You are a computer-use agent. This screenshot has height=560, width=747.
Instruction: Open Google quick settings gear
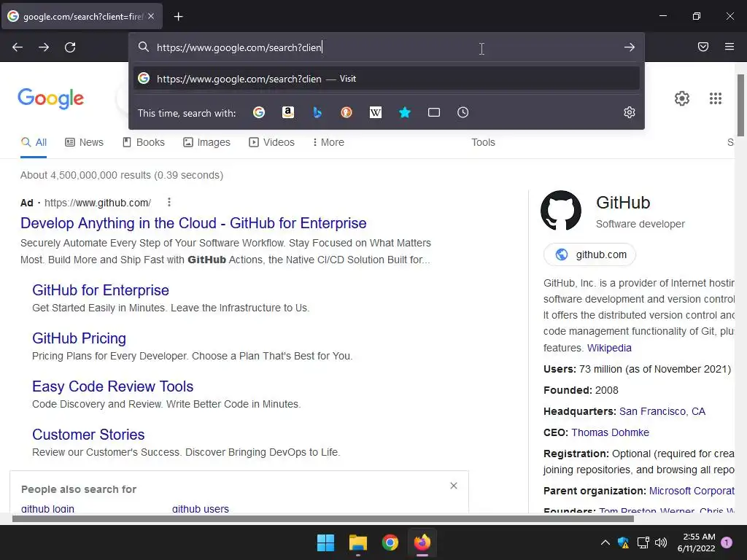(x=682, y=98)
